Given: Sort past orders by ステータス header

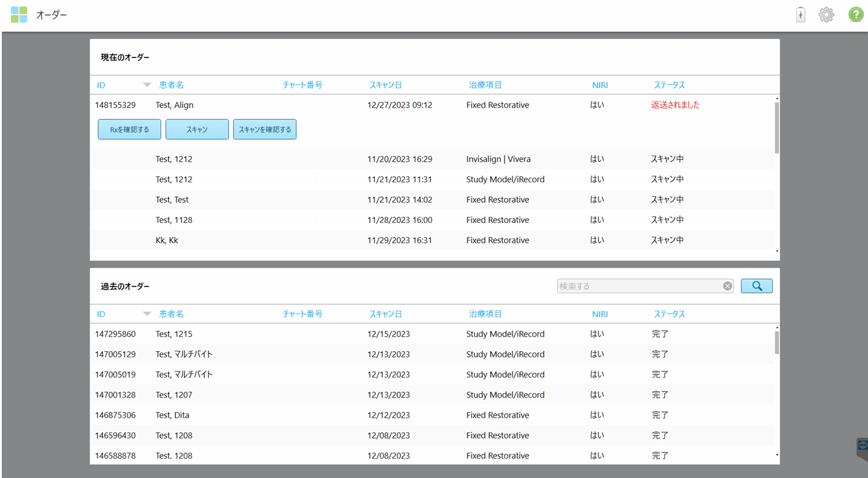Looking at the screenshot, I should point(669,314).
